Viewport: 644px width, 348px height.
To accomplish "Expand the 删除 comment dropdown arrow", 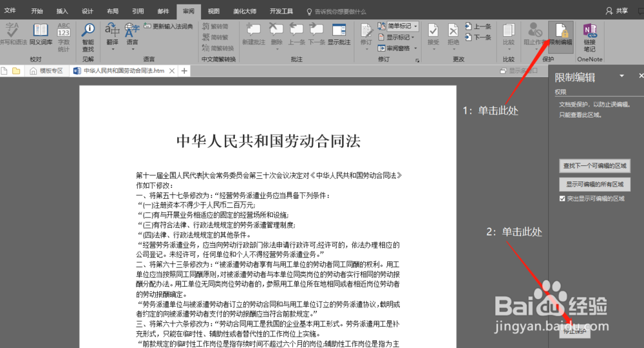I will point(277,50).
